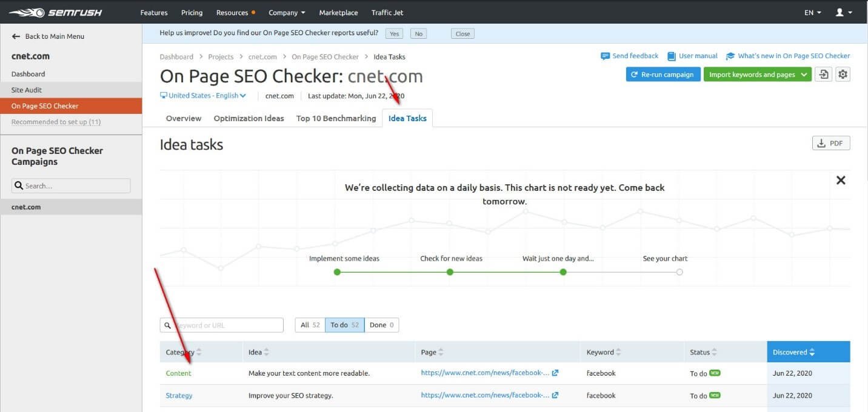Click the graduation cap What's new icon
The image size is (868, 412).
click(x=730, y=56)
